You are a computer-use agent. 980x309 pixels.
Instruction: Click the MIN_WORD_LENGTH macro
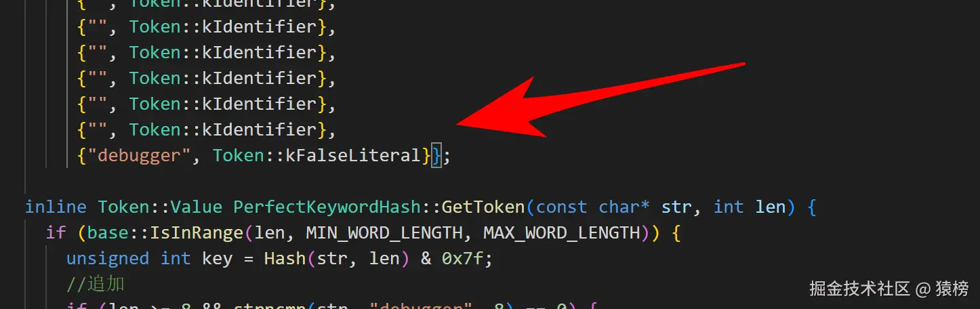(384, 233)
